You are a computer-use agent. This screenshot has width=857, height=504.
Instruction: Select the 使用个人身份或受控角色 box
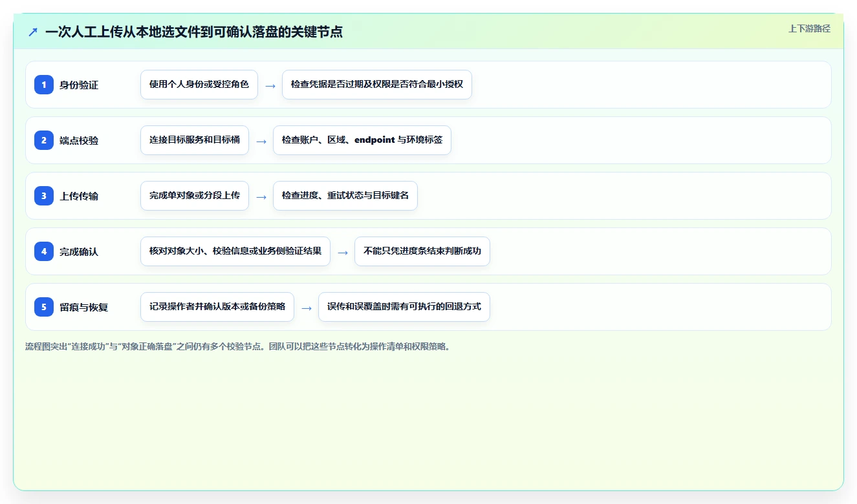coord(199,85)
